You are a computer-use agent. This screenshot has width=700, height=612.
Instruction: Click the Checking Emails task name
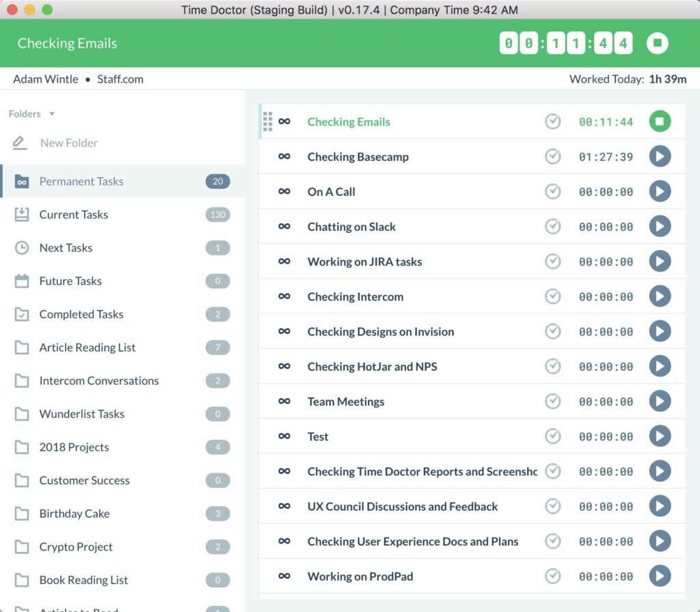[349, 122]
